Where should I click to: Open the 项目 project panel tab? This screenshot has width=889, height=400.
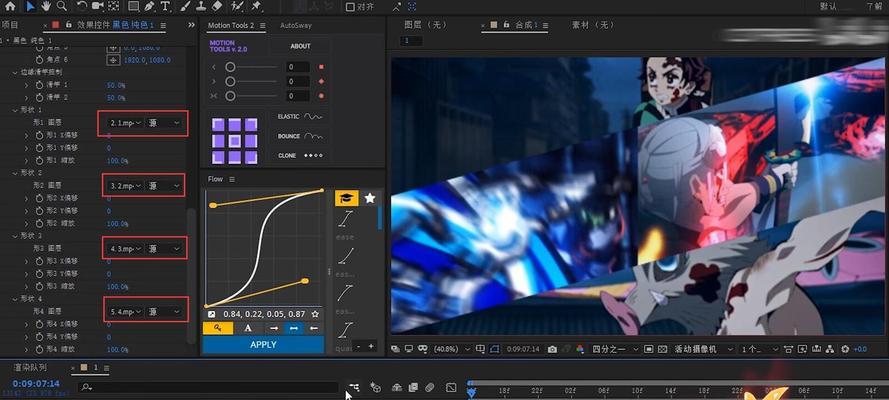pos(9,25)
